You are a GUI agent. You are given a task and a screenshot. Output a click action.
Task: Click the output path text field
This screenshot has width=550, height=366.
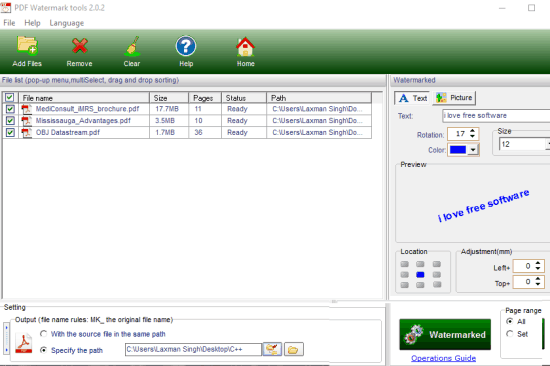pyautogui.click(x=193, y=350)
